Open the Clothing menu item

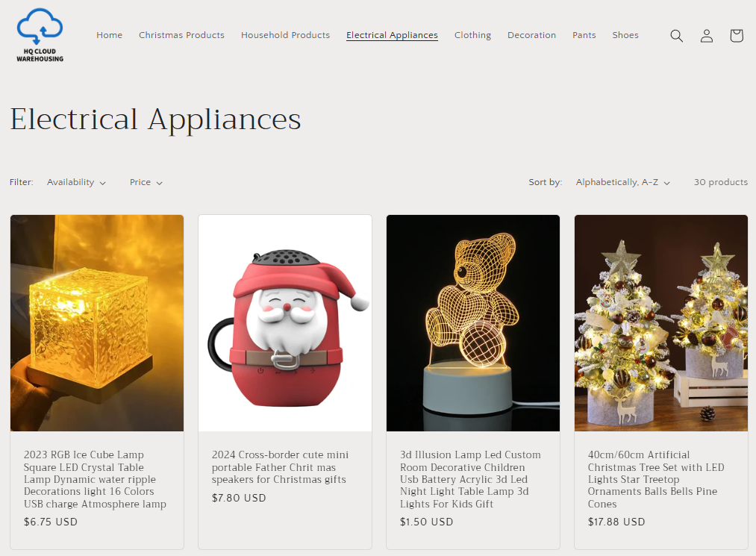[x=472, y=35]
